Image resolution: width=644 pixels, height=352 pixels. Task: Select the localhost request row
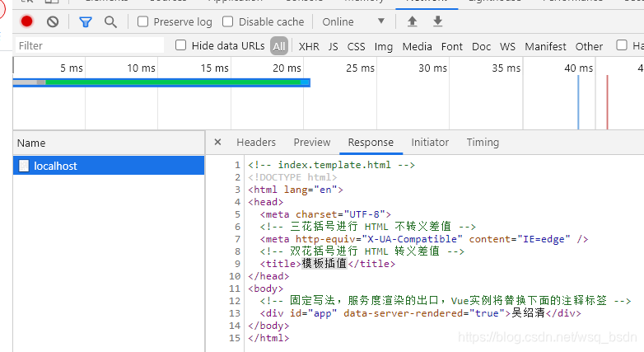[x=109, y=166]
